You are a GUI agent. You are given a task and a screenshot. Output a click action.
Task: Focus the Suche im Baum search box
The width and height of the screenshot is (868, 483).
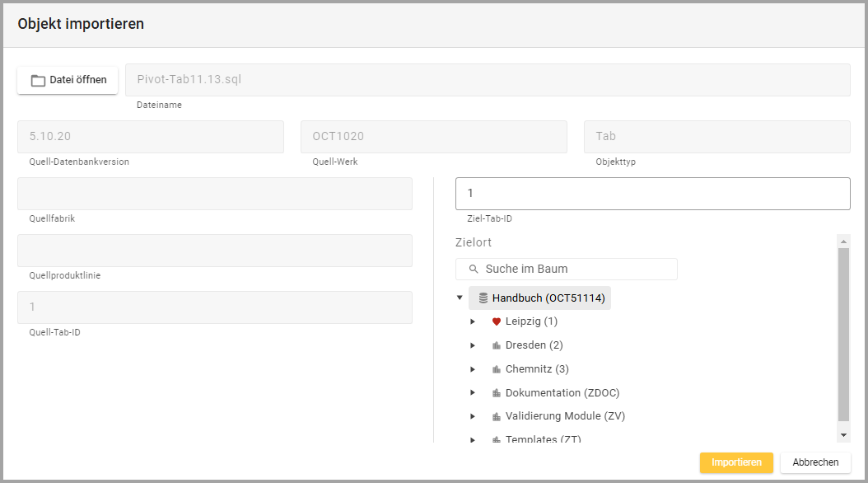click(576, 270)
